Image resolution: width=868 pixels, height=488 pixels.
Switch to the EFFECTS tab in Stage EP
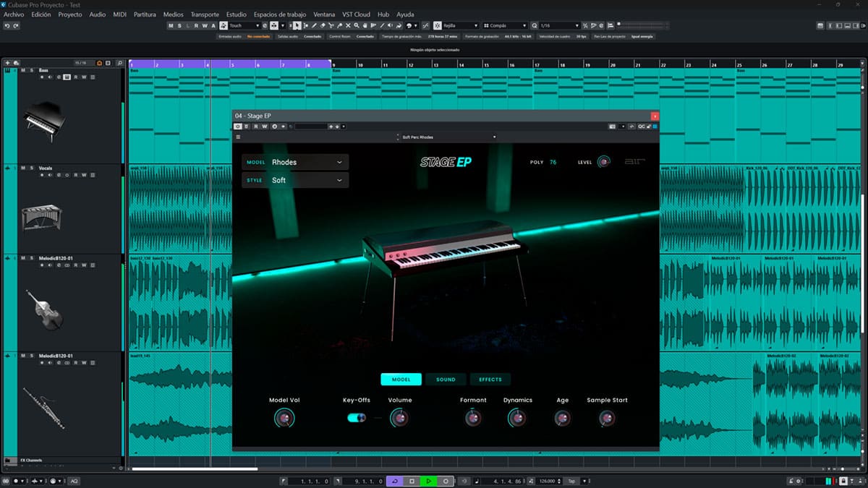pyautogui.click(x=490, y=379)
